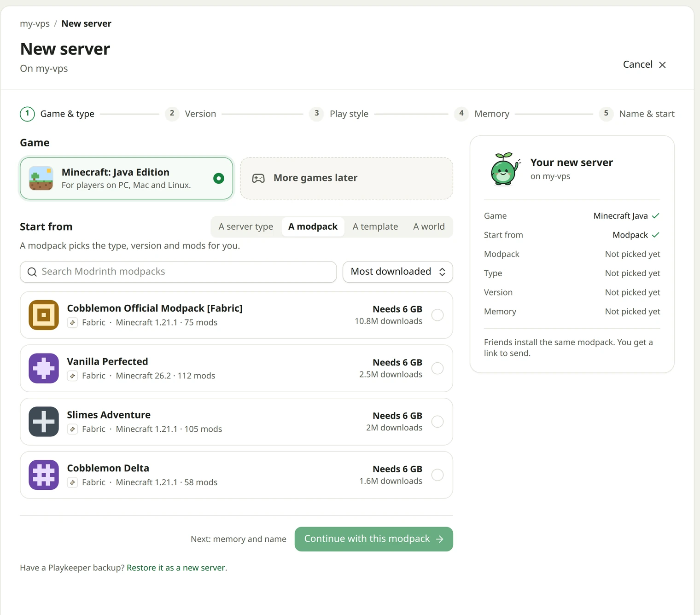Click the Play style step label
The height and width of the screenshot is (615, 700).
[349, 114]
